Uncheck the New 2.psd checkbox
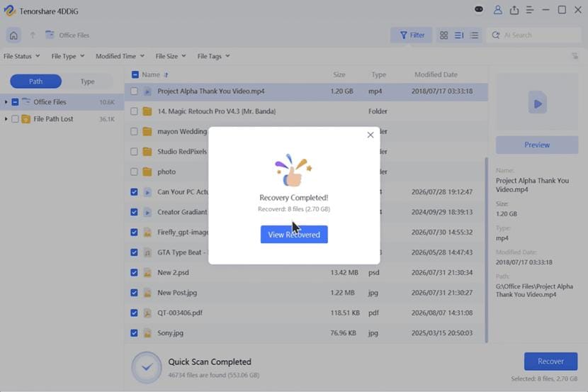 pos(134,273)
